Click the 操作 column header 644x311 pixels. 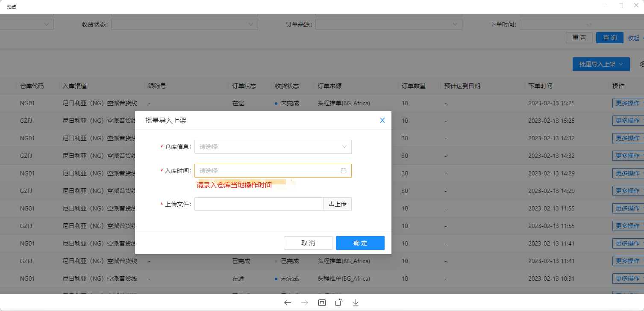click(618, 86)
